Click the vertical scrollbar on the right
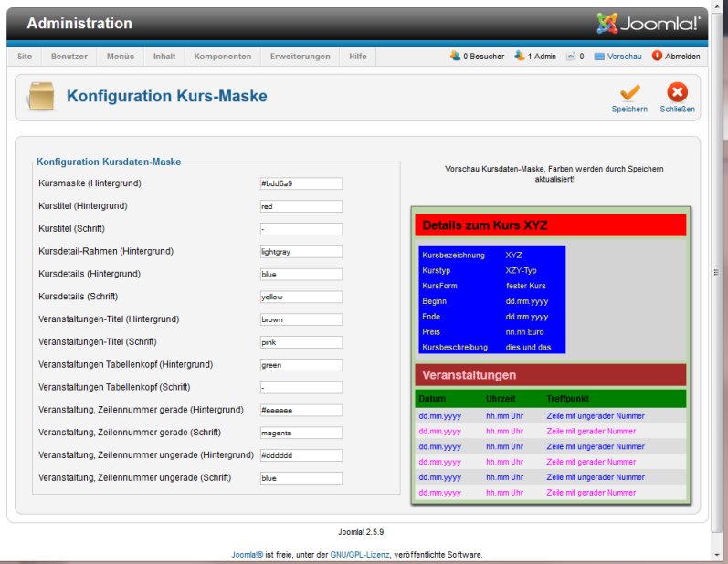Viewport: 728px width, 564px height. (719, 274)
